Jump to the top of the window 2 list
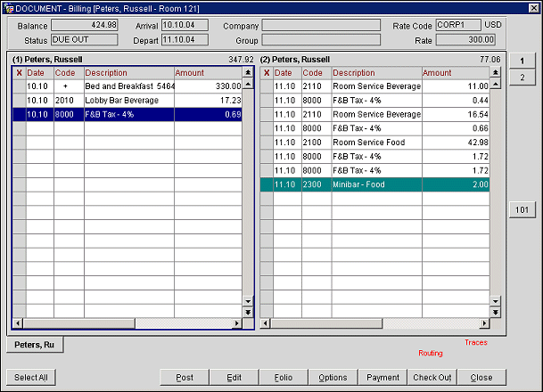 click(496, 72)
